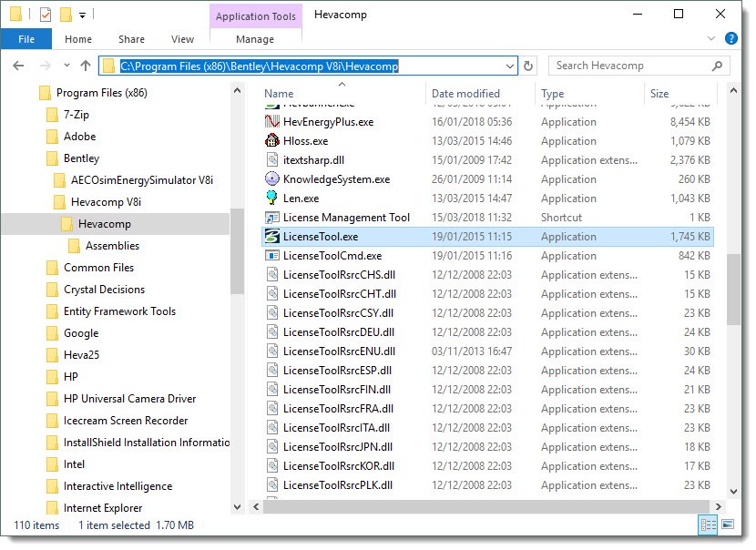Collapse the Bentley folder in the navigation pane
Screen dimensions: 756x550
36,158
